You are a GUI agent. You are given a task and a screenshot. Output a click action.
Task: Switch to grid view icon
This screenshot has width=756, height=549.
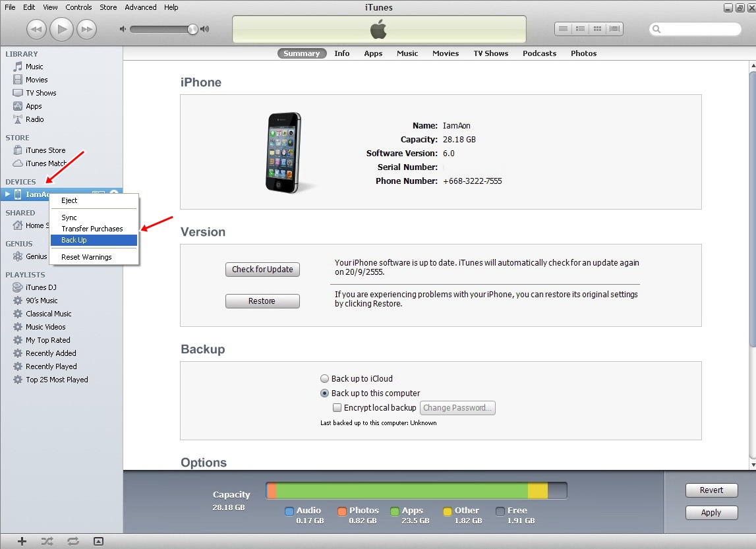tap(597, 29)
